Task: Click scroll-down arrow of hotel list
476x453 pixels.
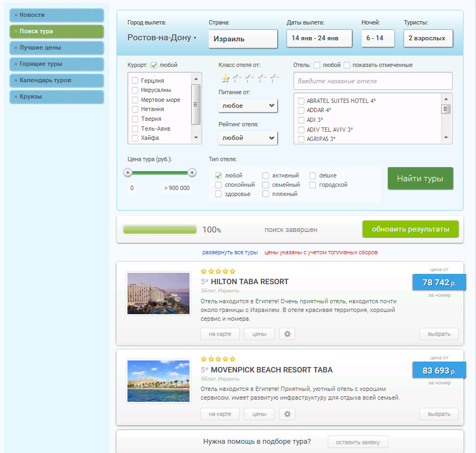Action: [x=446, y=138]
